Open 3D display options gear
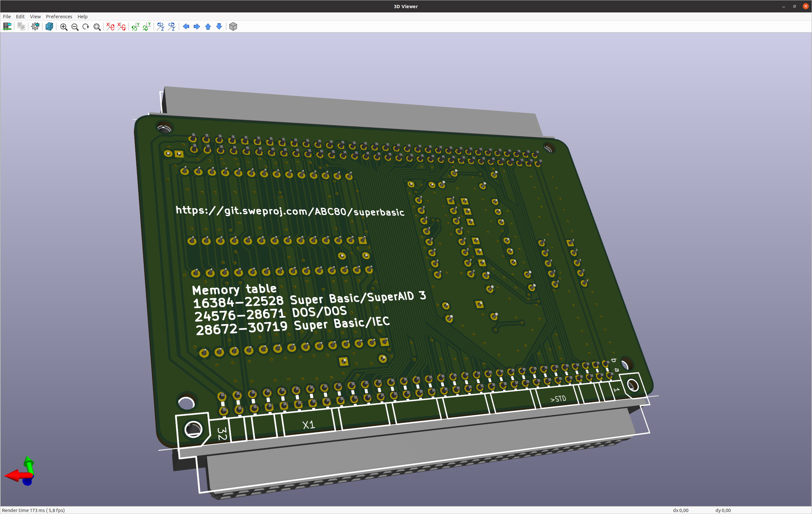Image resolution: width=812 pixels, height=514 pixels. (x=35, y=27)
